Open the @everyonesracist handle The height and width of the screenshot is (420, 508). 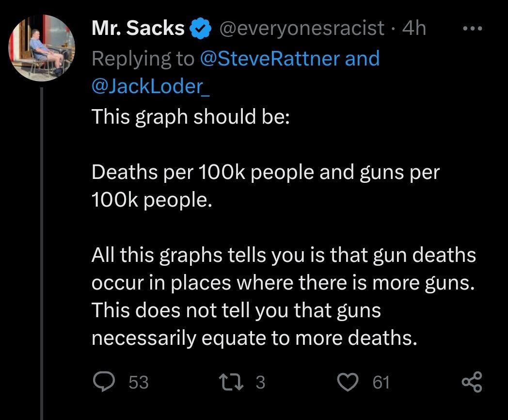pyautogui.click(x=302, y=29)
